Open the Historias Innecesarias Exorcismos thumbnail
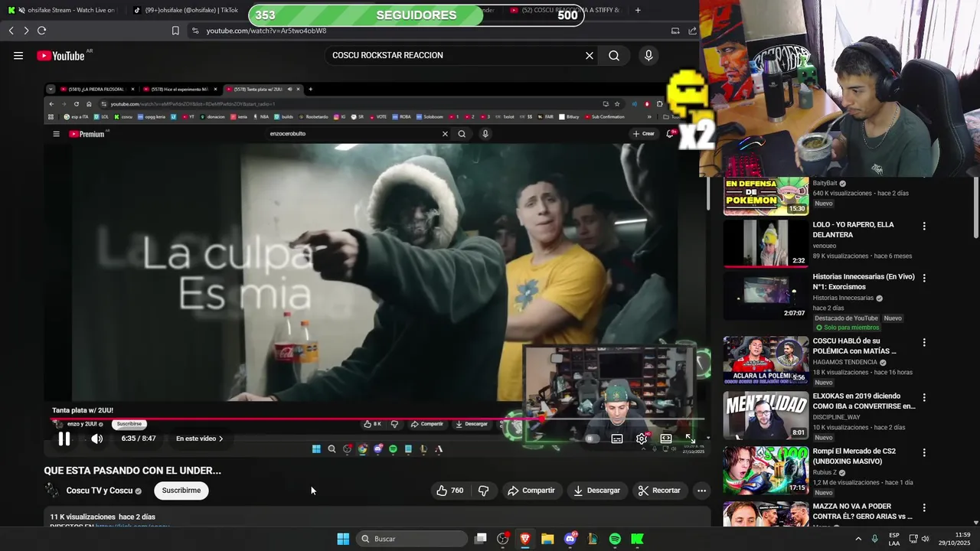 pyautogui.click(x=766, y=295)
